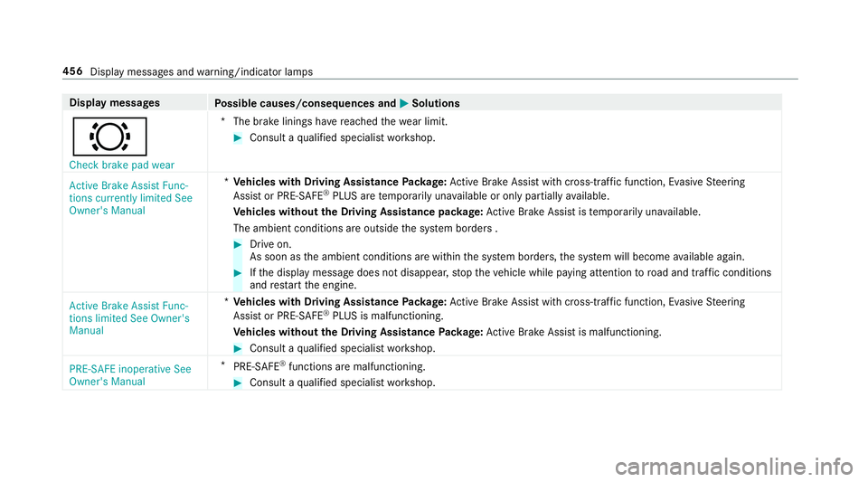Click the page header section title
The image size is (868, 482).
[x=202, y=72]
